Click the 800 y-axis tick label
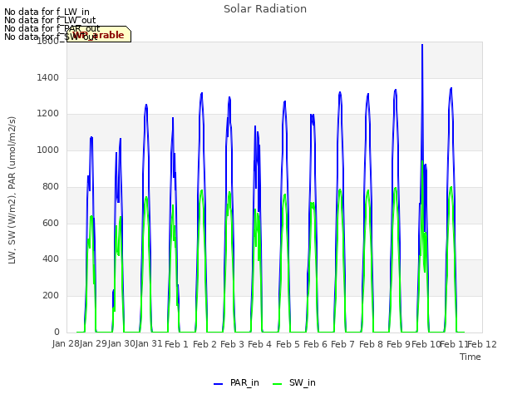 pyautogui.click(x=51, y=186)
